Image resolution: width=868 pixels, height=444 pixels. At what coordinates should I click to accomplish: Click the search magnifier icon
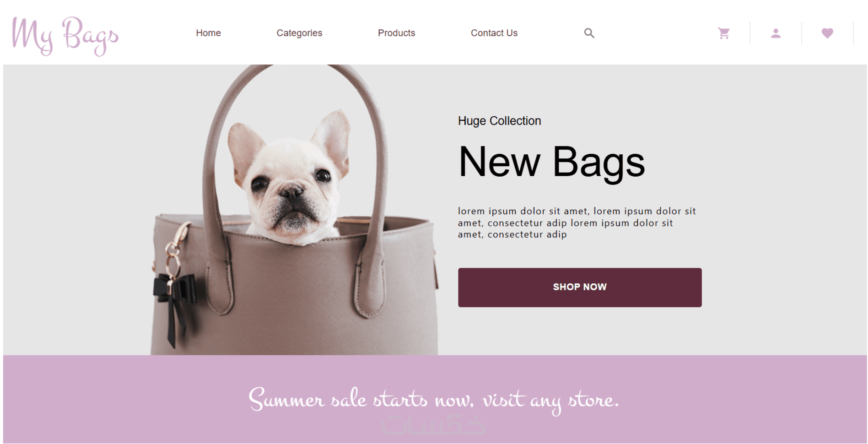pos(589,33)
